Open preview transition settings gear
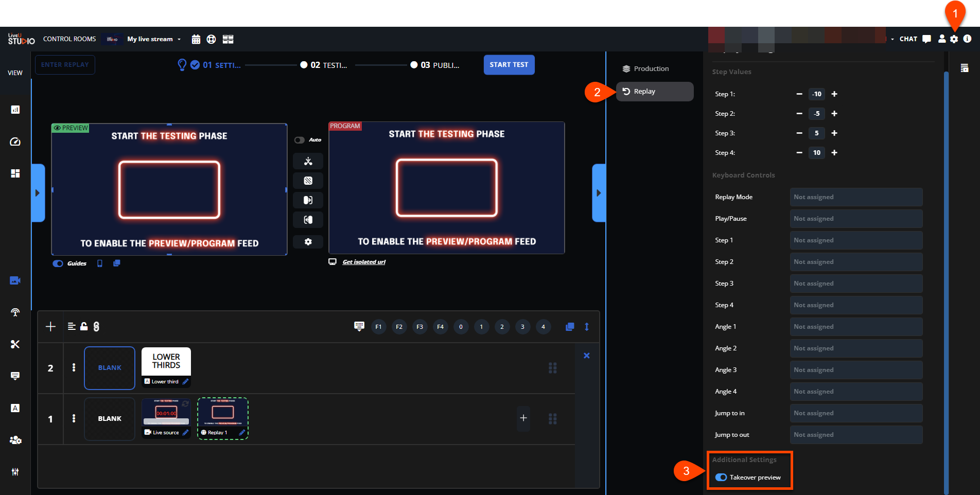 [x=308, y=242]
